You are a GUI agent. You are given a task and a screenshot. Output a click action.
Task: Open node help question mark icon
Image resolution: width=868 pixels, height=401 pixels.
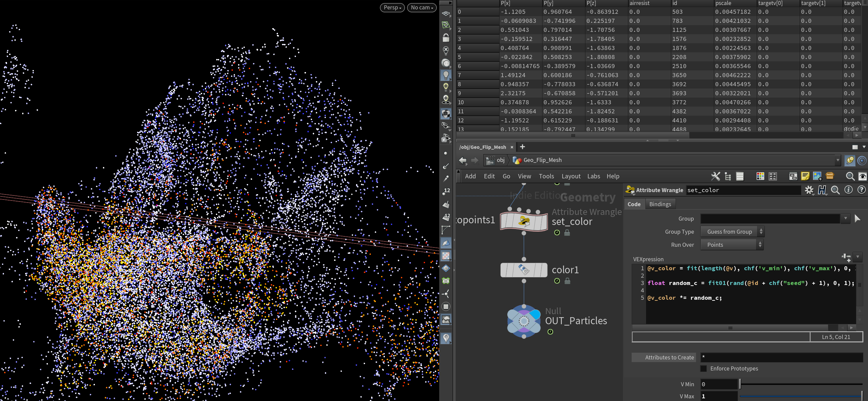click(862, 190)
